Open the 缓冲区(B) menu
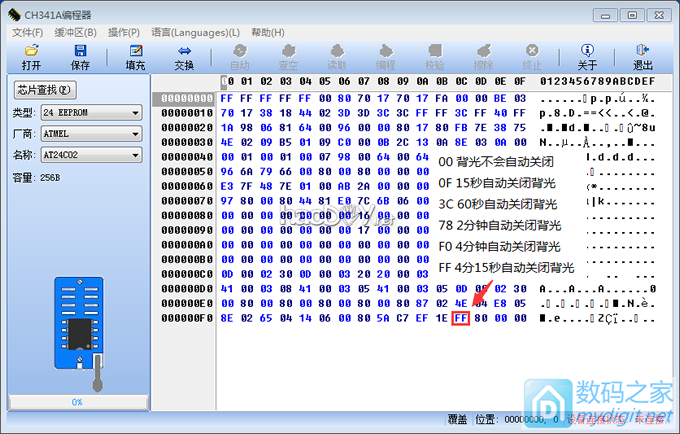 (x=75, y=32)
